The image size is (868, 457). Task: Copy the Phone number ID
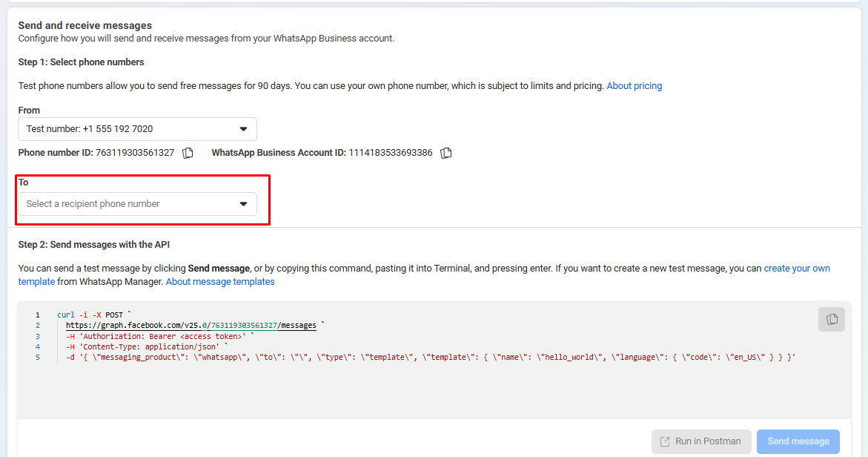coord(188,153)
